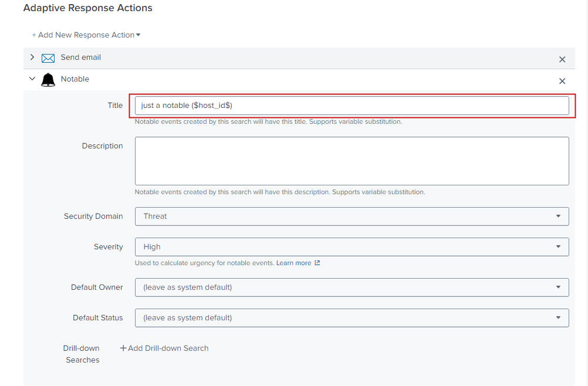The image size is (588, 386).
Task: Click the dropdown arrow on Severity
Action: click(x=559, y=246)
